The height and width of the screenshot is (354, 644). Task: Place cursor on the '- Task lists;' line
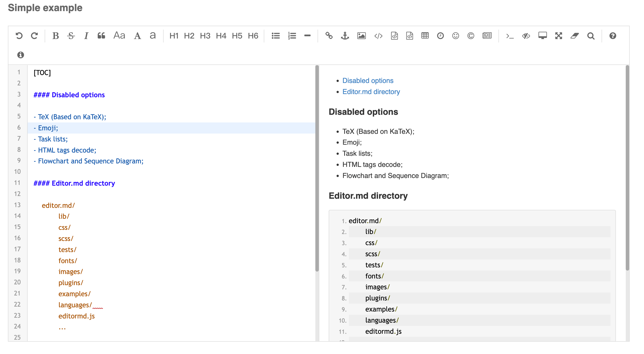click(x=53, y=139)
